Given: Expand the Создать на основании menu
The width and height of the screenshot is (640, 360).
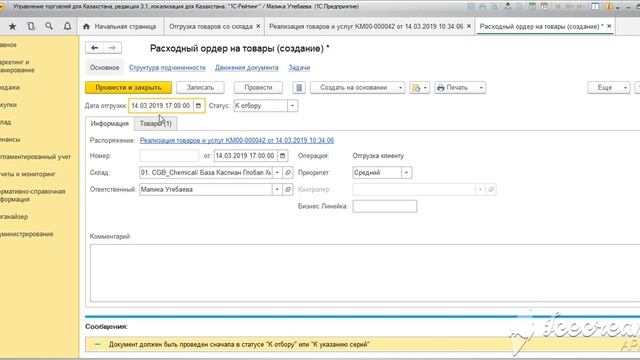Looking at the screenshot, I should click(358, 88).
